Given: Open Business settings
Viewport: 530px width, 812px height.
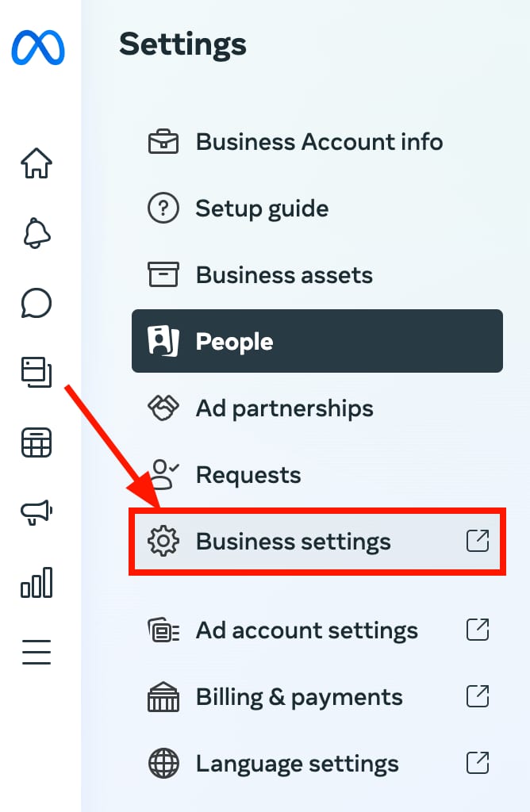Looking at the screenshot, I should (294, 541).
